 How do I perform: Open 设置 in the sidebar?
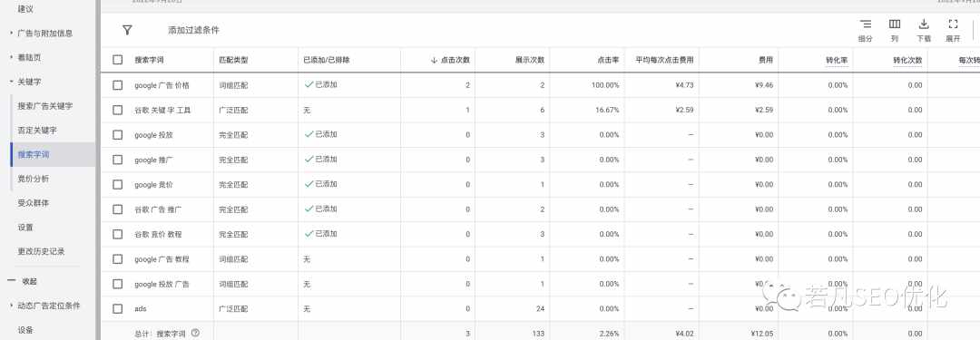[25, 228]
